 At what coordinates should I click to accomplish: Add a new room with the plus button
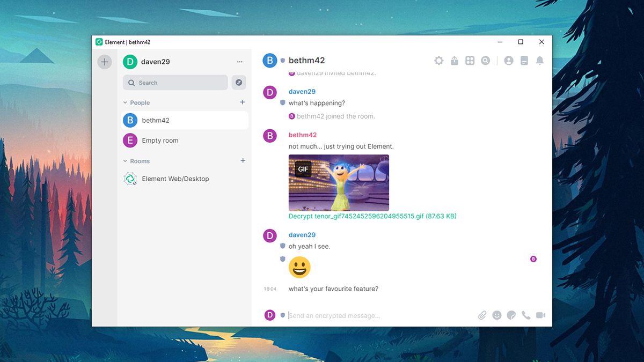[243, 160]
